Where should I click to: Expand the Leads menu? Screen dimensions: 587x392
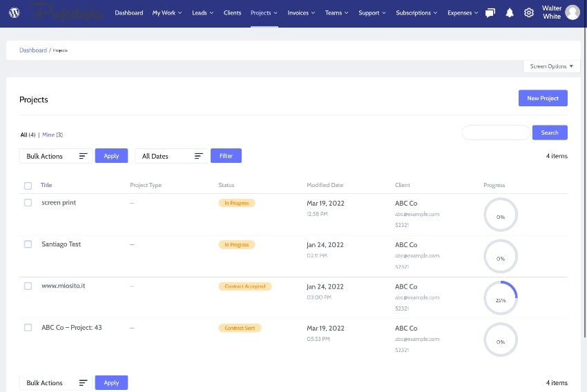(x=202, y=12)
